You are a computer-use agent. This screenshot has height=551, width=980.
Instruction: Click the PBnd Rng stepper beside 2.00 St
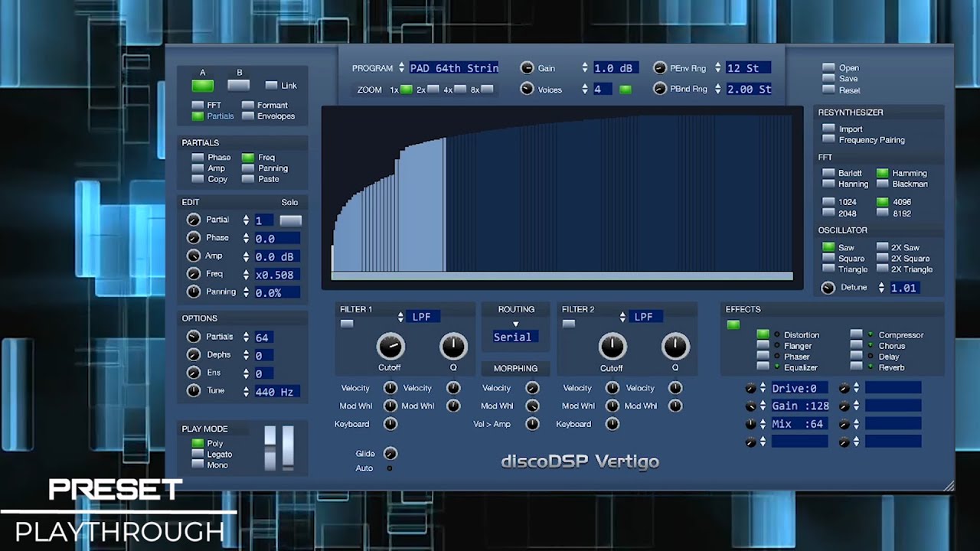pos(717,89)
